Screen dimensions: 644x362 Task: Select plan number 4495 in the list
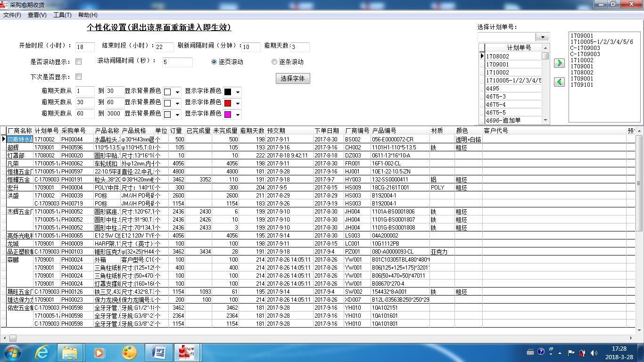coord(513,88)
